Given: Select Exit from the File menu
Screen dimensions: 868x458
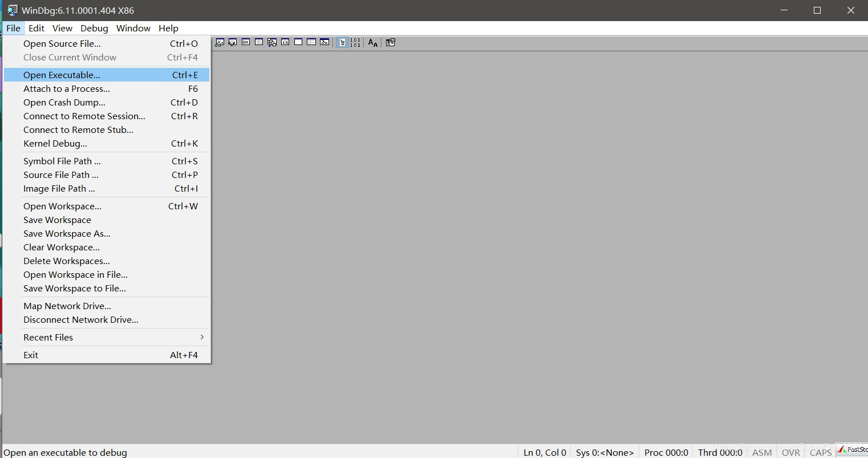Looking at the screenshot, I should 107,355.
